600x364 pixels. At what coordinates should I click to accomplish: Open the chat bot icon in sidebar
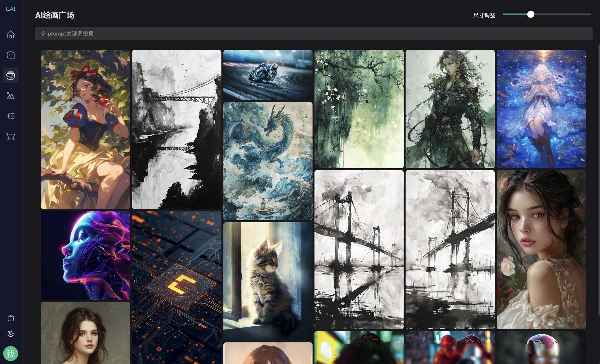(11, 55)
